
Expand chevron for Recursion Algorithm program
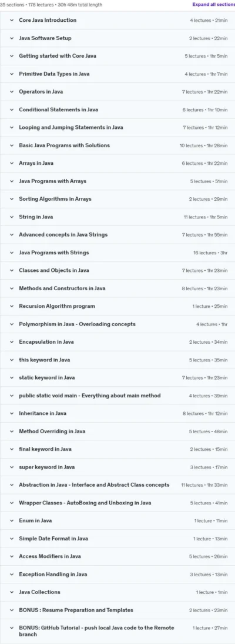point(12,306)
